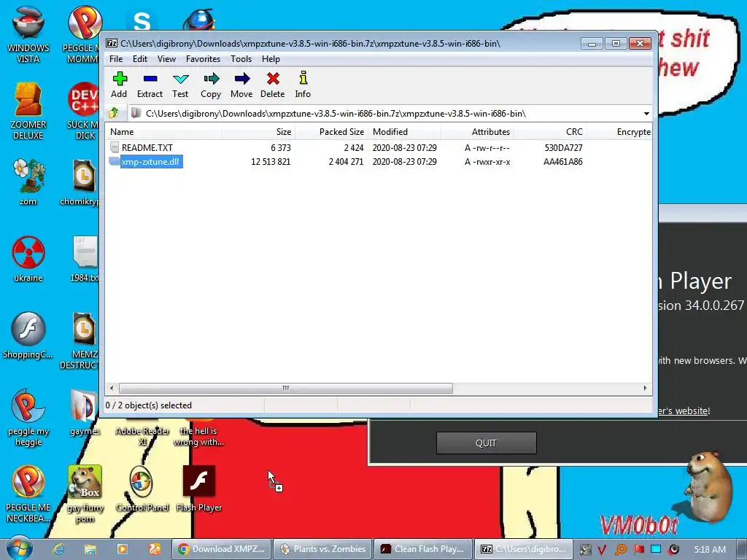Click the Add toolbar button in 7-Zip
Viewport: 747px width, 560px height.
(119, 85)
